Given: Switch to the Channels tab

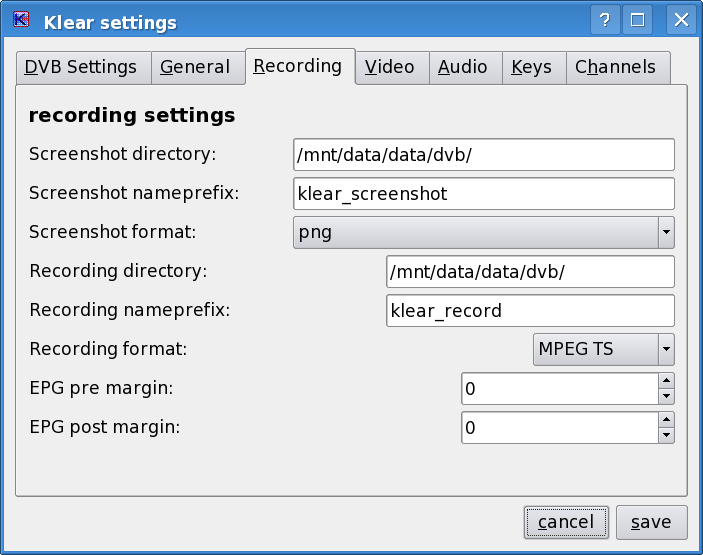Looking at the screenshot, I should coord(616,67).
